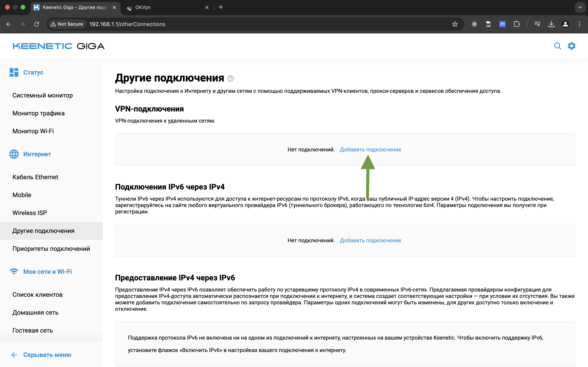Click the globe icon next to Интернет
This screenshot has height=367, width=588.
tap(14, 154)
